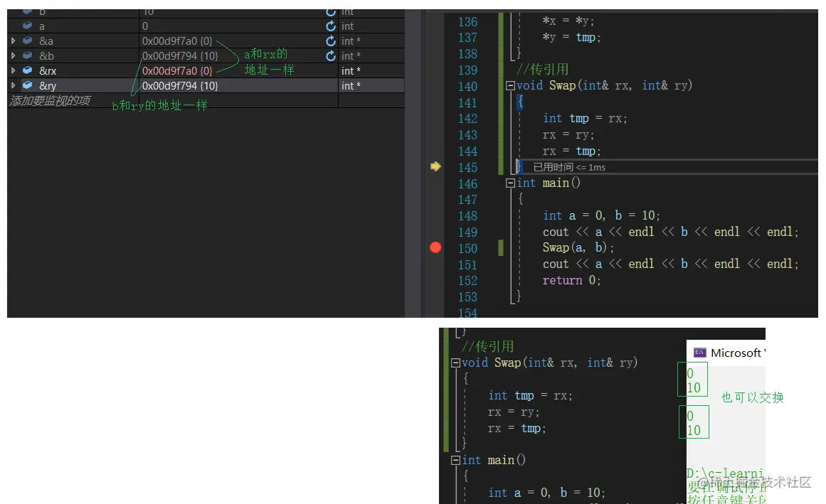
Task: Click the watch name '&b'
Action: tap(46, 55)
